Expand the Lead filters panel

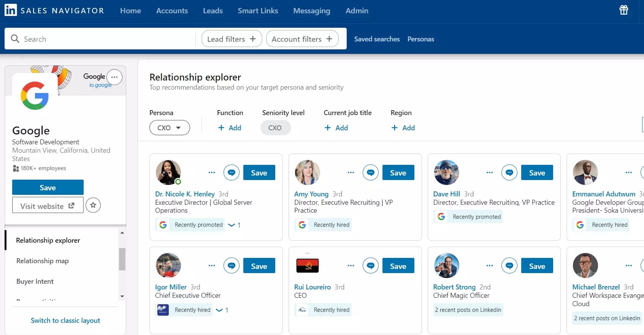pyautogui.click(x=232, y=39)
